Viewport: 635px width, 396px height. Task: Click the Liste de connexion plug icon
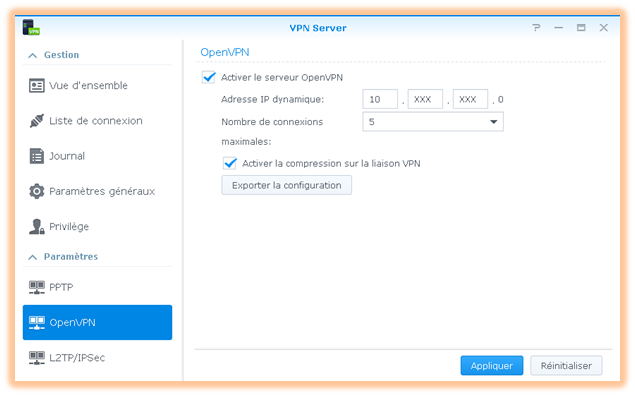pyautogui.click(x=36, y=121)
